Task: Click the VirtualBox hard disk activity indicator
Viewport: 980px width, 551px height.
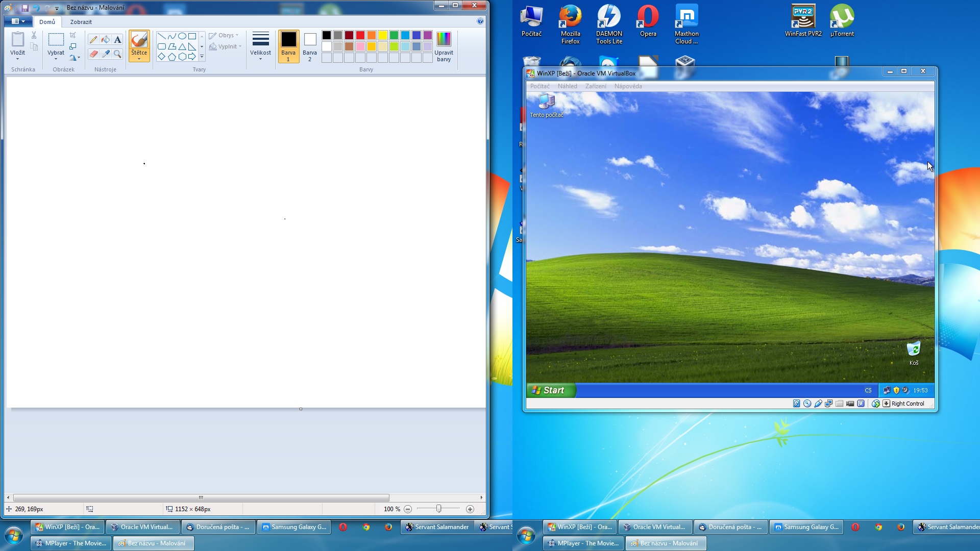Action: coord(796,404)
